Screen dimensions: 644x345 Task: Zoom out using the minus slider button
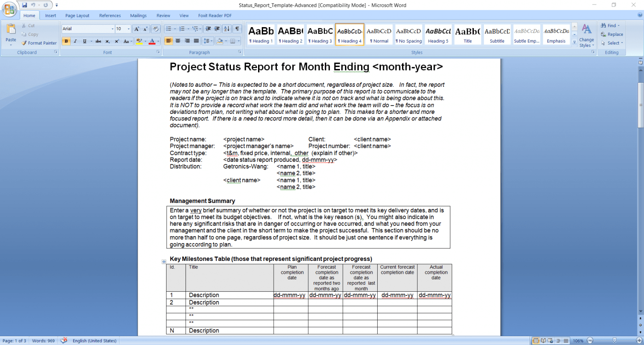tap(590, 340)
